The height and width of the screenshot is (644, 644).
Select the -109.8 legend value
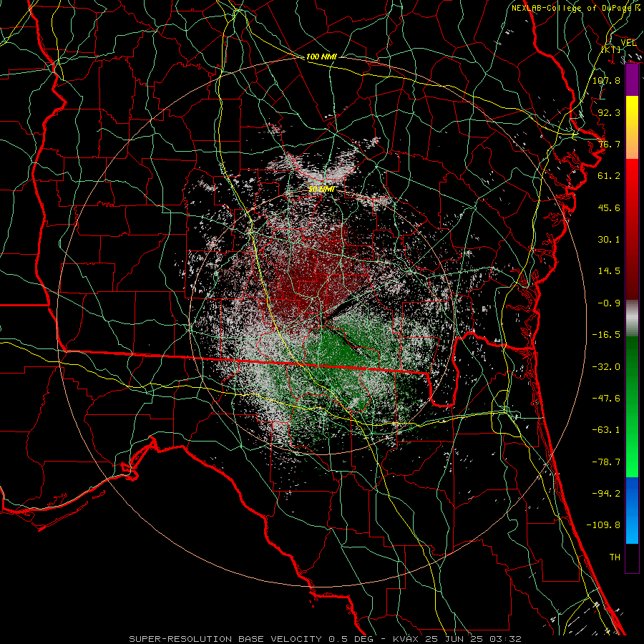coord(603,525)
